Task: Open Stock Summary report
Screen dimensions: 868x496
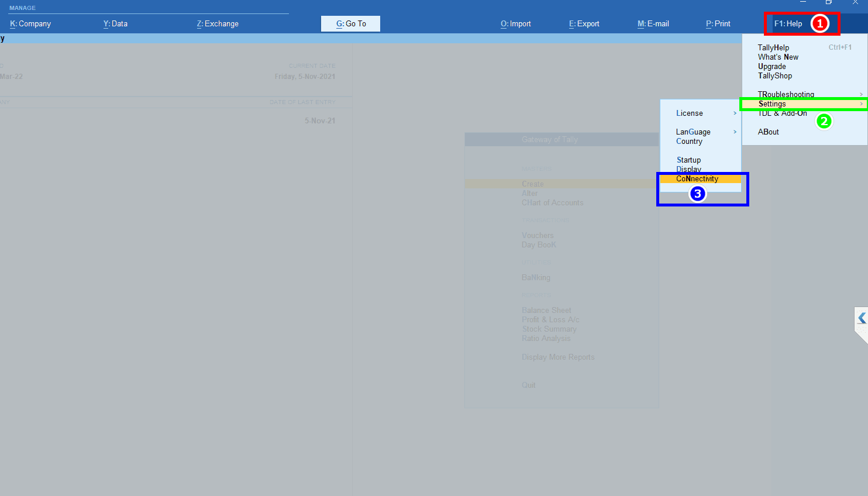Action: (x=549, y=329)
